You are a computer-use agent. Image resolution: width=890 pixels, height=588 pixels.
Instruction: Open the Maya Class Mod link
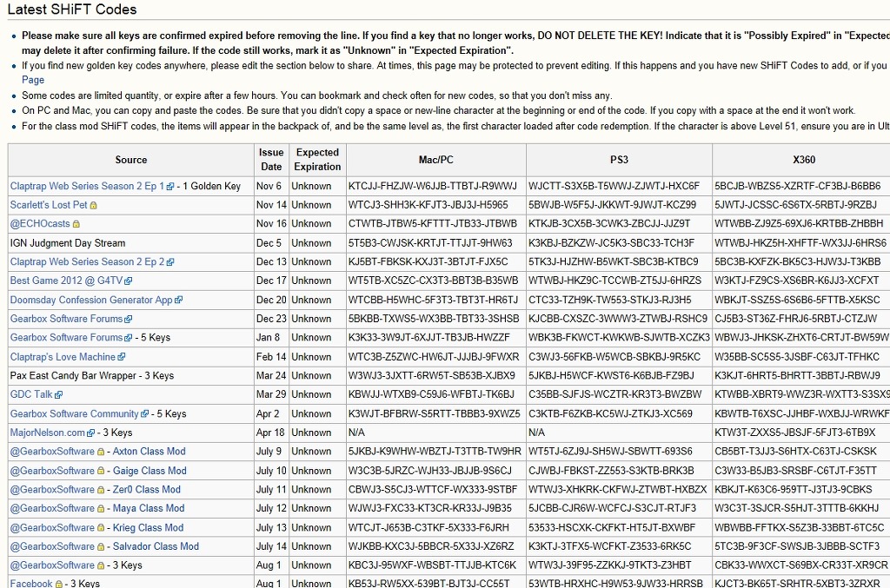coord(149,508)
